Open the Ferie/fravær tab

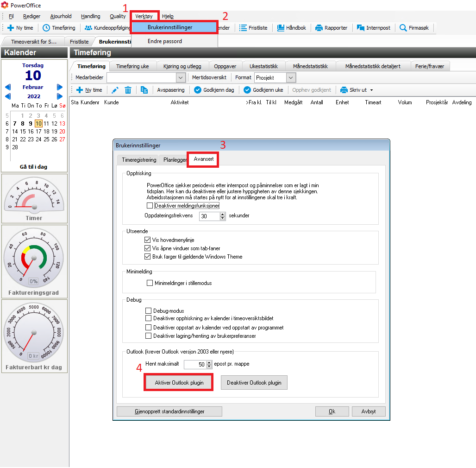(x=430, y=66)
